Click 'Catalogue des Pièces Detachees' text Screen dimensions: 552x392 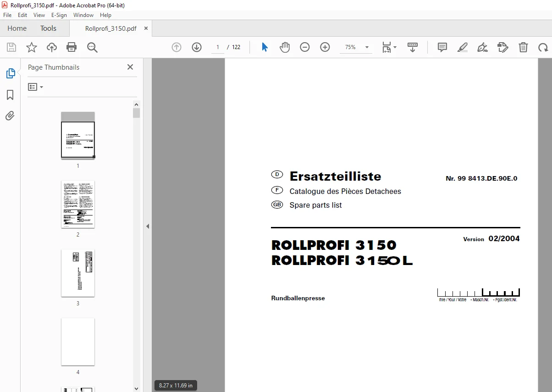[x=345, y=191]
